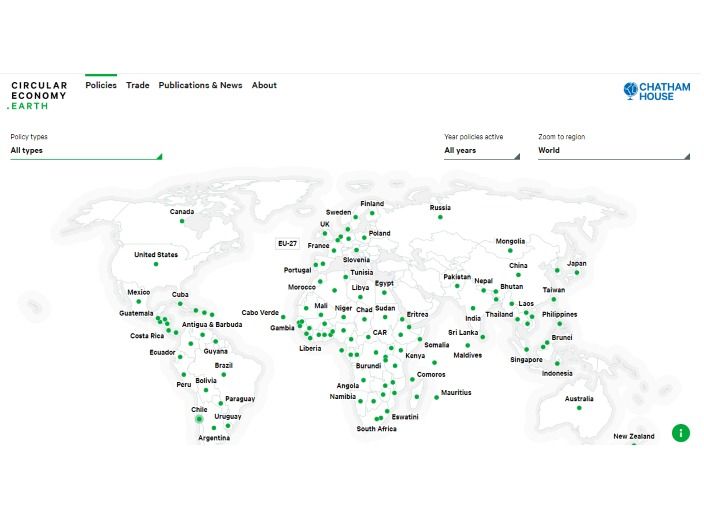The image size is (704, 528).
Task: Select the New Zealand label
Action: click(634, 436)
